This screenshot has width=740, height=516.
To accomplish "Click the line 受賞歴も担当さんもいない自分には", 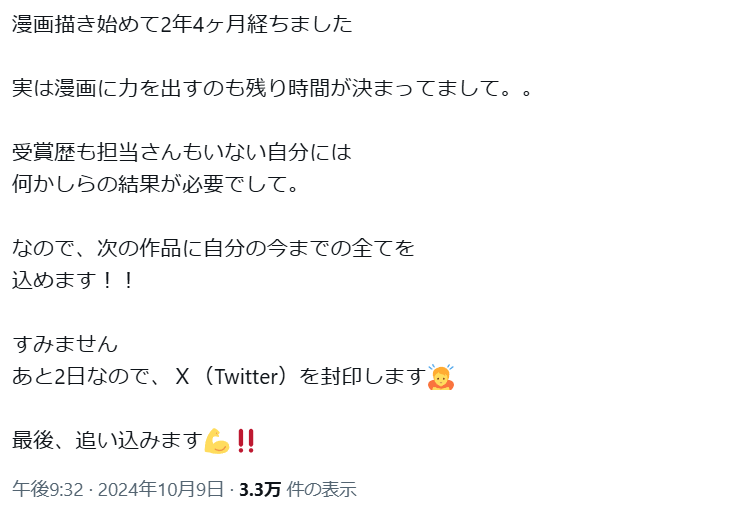I will [182, 152].
